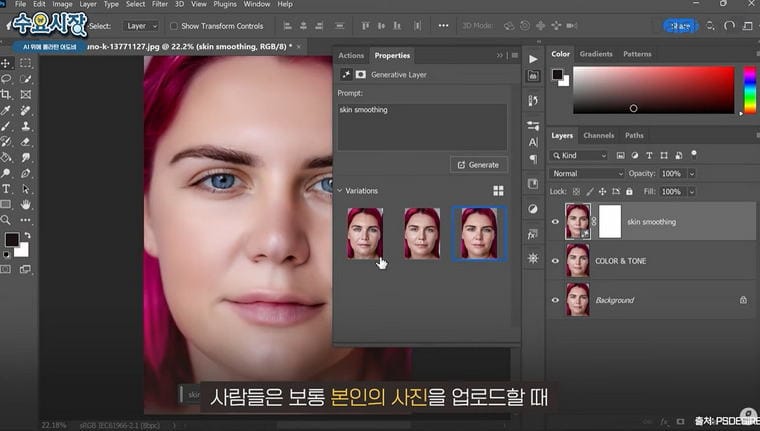Open the Normal blend mode dropdown

[586, 174]
